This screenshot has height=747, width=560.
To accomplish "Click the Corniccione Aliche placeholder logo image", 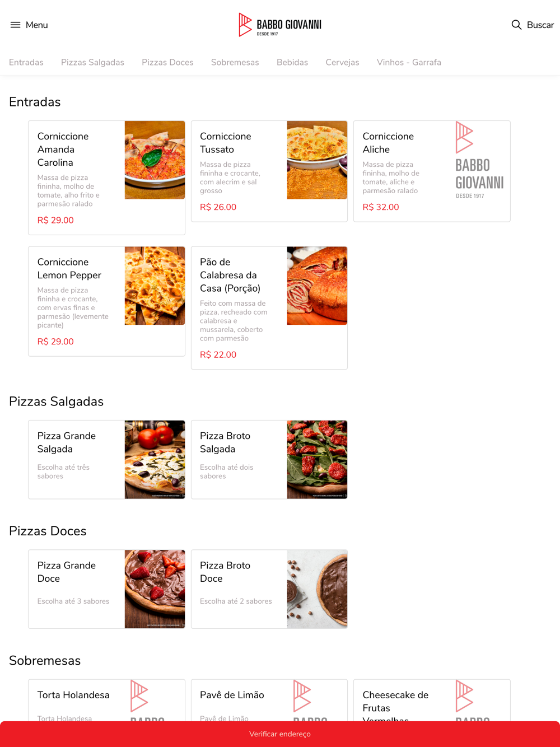I will tap(480, 160).
